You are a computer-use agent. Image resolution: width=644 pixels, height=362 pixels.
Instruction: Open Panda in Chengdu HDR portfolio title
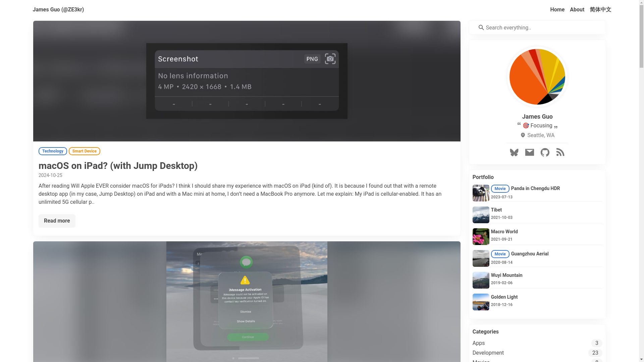tap(535, 188)
